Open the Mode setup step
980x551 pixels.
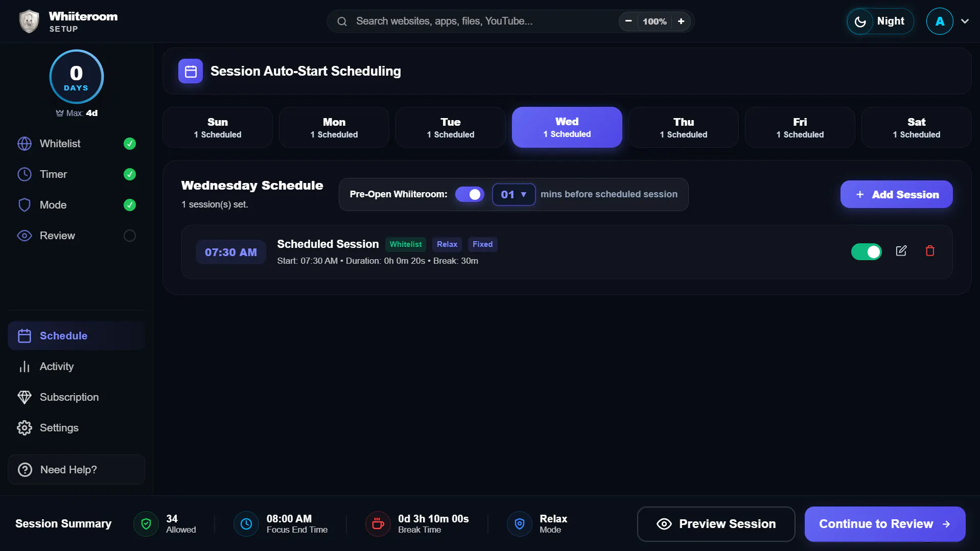(x=77, y=205)
